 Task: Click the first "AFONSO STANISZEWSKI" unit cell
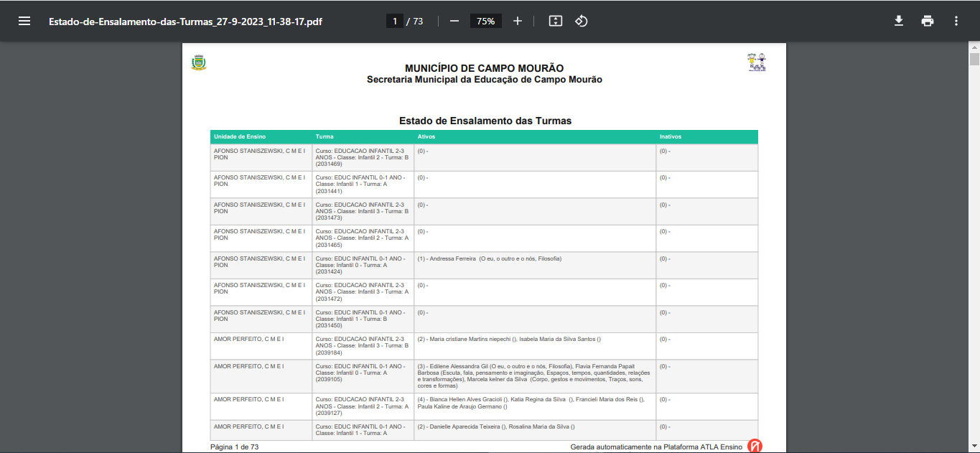(x=261, y=157)
